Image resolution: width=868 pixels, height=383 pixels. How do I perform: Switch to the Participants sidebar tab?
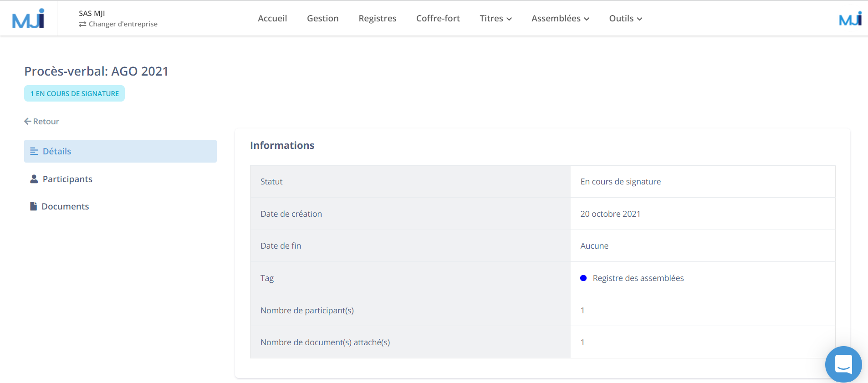120,179
